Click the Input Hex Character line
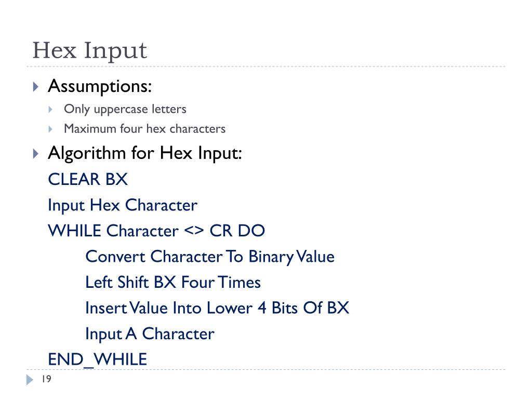 tap(123, 206)
